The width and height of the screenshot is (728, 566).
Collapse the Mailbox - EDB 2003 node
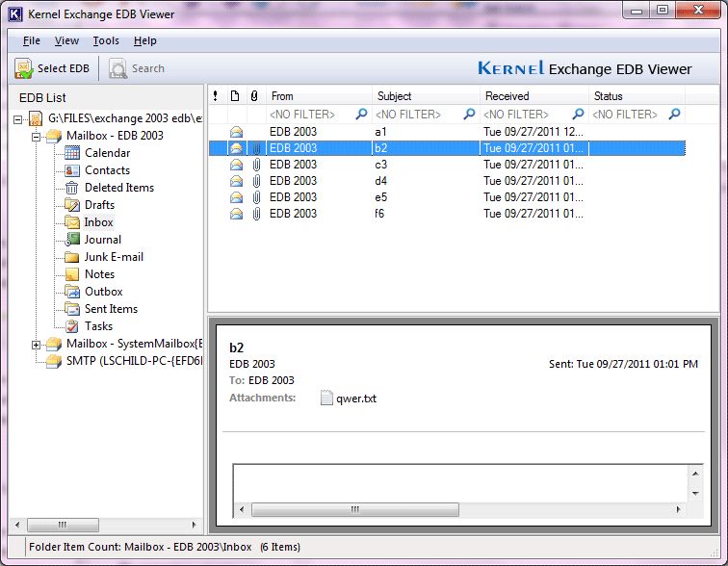coord(37,137)
